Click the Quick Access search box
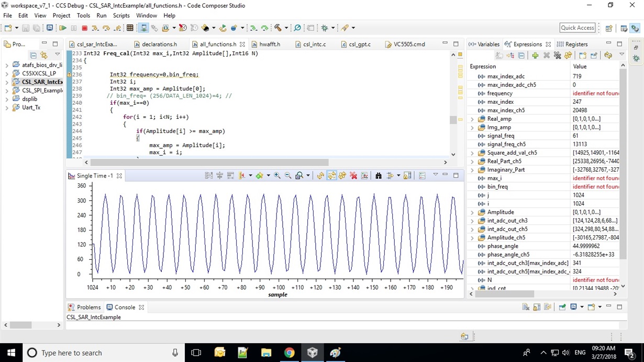 [x=578, y=28]
